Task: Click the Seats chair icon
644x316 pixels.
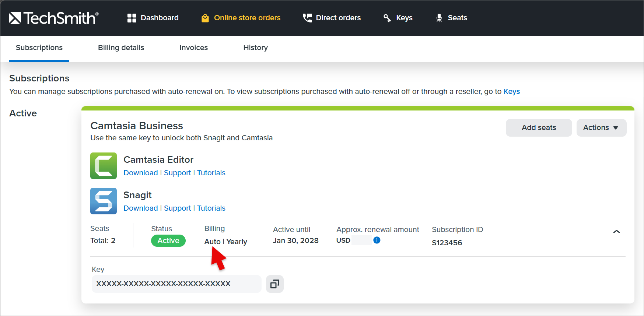Action: [439, 18]
